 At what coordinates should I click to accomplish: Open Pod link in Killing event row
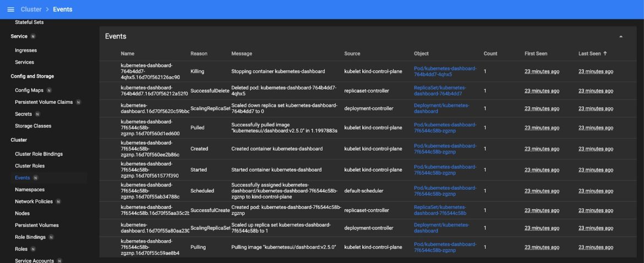445,72
